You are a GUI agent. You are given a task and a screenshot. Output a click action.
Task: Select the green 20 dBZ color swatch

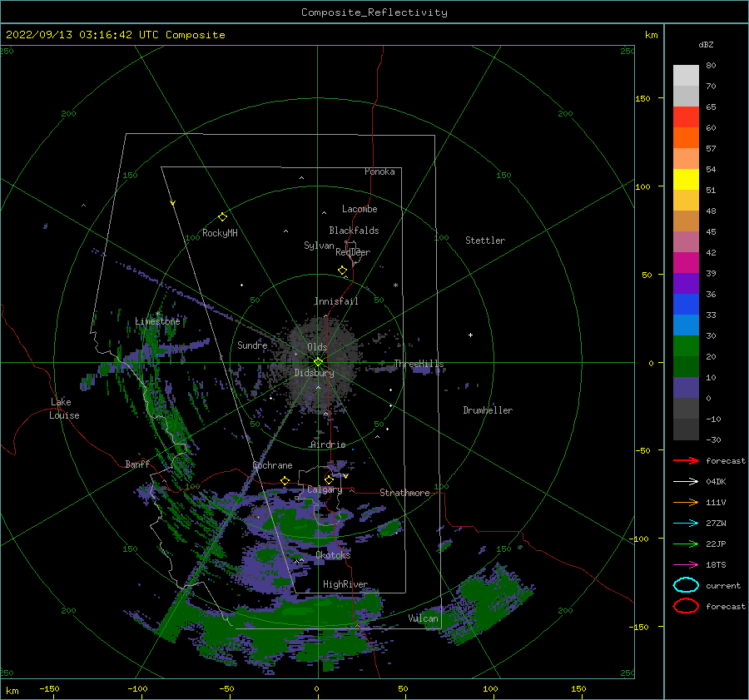tap(686, 346)
